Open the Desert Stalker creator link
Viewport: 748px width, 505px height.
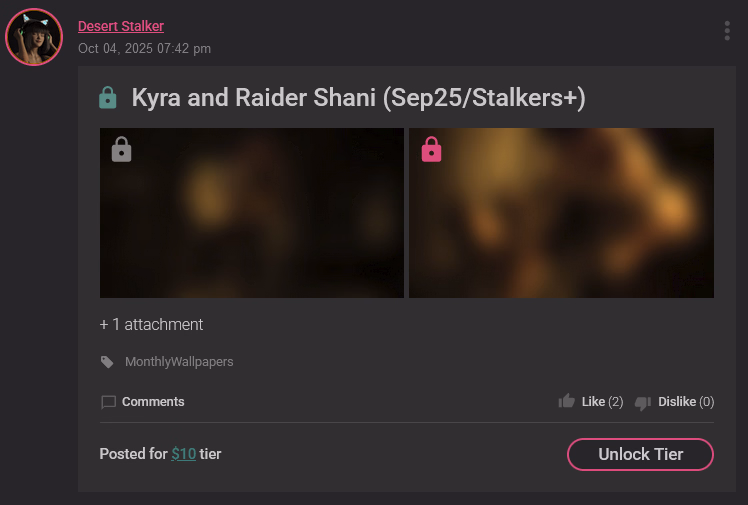[x=120, y=26]
